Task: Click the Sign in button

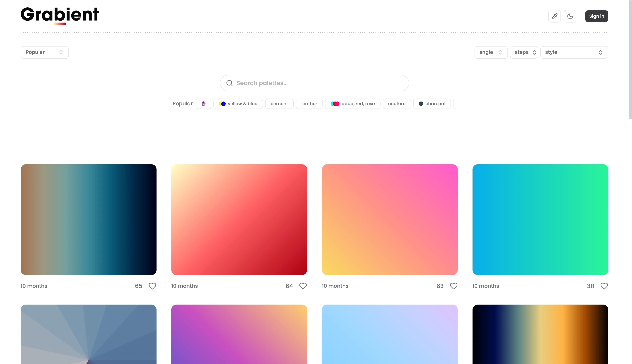Action: point(597,16)
